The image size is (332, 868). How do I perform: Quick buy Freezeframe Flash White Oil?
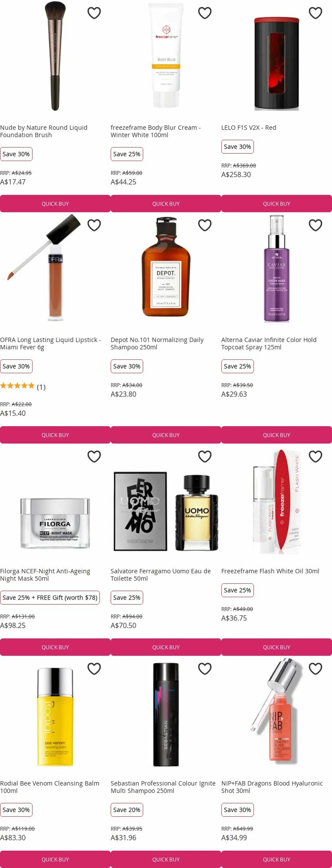point(276,647)
